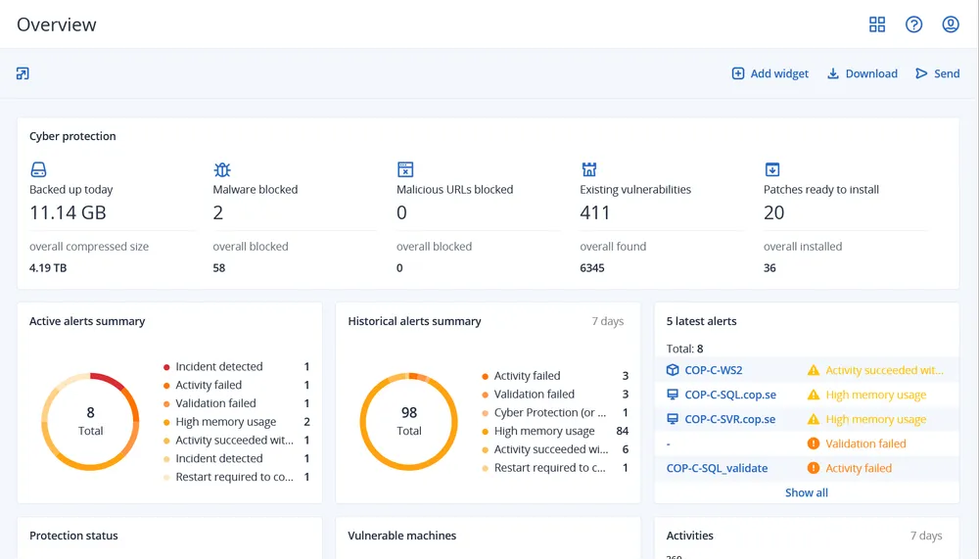Click the 6345 overall found value
Image resolution: width=979 pixels, height=560 pixels.
click(x=592, y=268)
